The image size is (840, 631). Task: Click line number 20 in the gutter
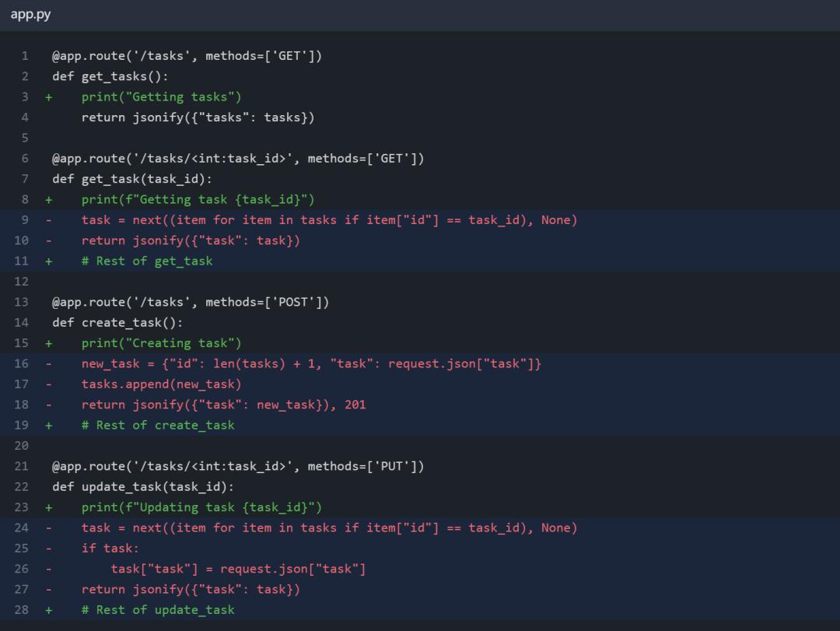pyautogui.click(x=21, y=446)
